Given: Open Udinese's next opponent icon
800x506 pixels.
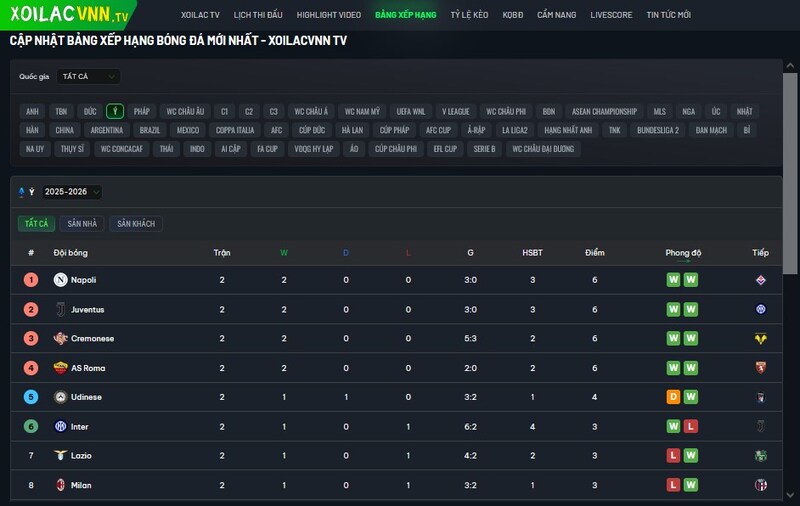Looking at the screenshot, I should (x=761, y=397).
